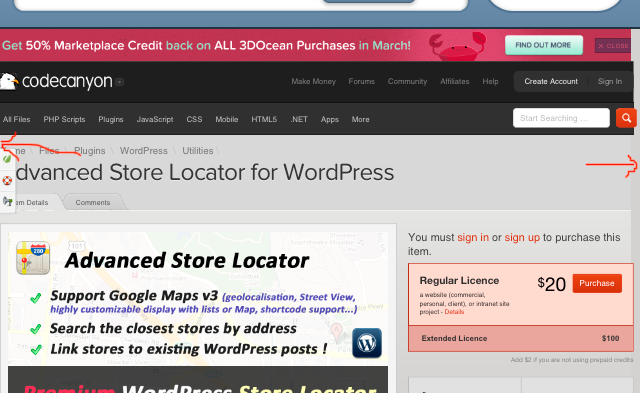
Task: Open the PHP Scripts category
Action: [64, 120]
